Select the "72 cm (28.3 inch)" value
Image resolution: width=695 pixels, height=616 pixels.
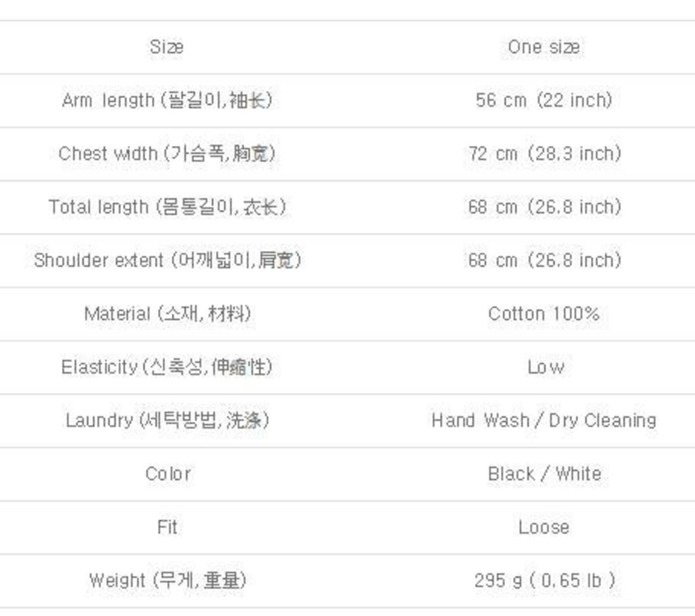tap(544, 154)
